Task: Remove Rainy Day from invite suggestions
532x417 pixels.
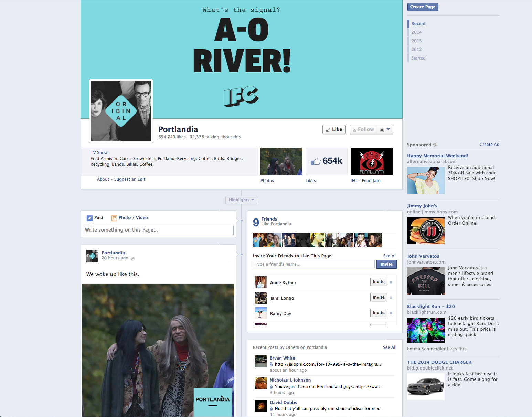Action: coord(391,313)
